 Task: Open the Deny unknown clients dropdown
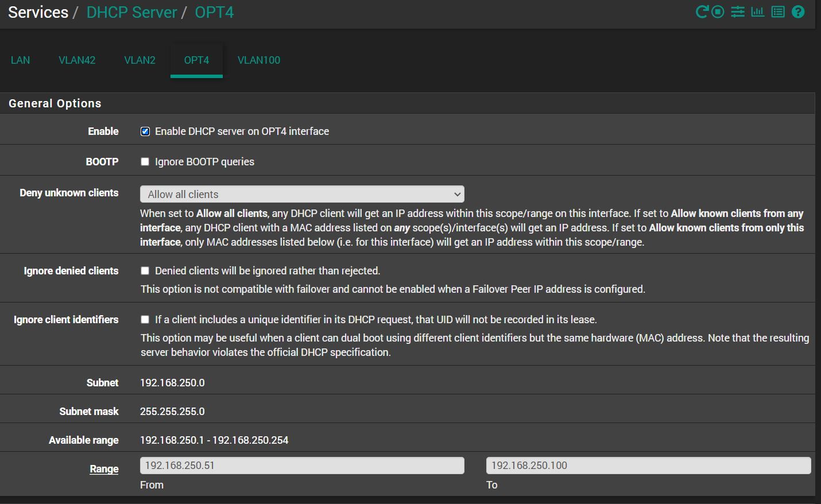(302, 194)
